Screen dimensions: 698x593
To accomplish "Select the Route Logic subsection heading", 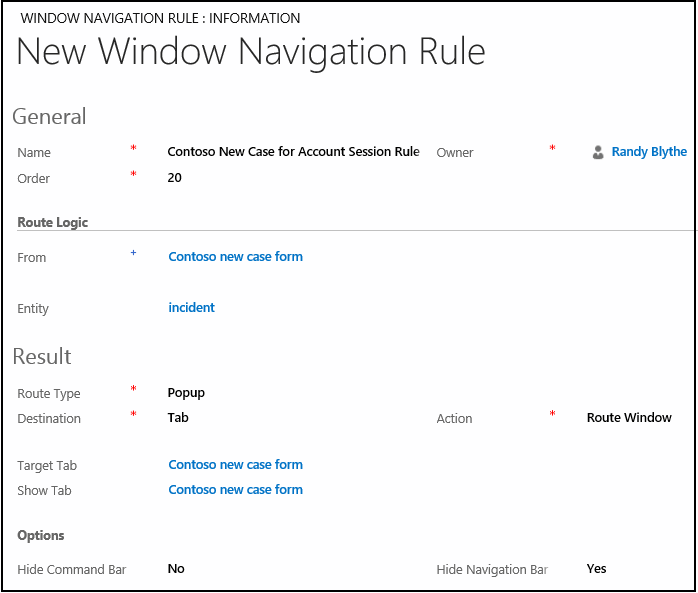I will (x=53, y=222).
